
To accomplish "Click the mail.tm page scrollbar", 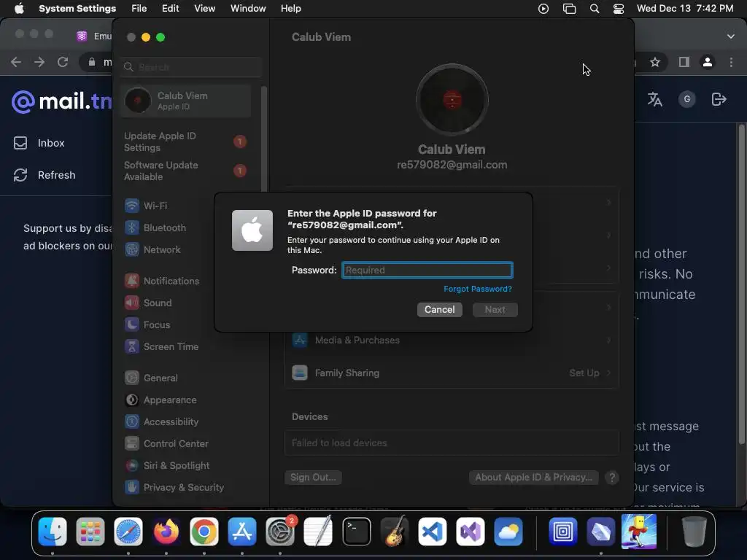I will pos(741,284).
